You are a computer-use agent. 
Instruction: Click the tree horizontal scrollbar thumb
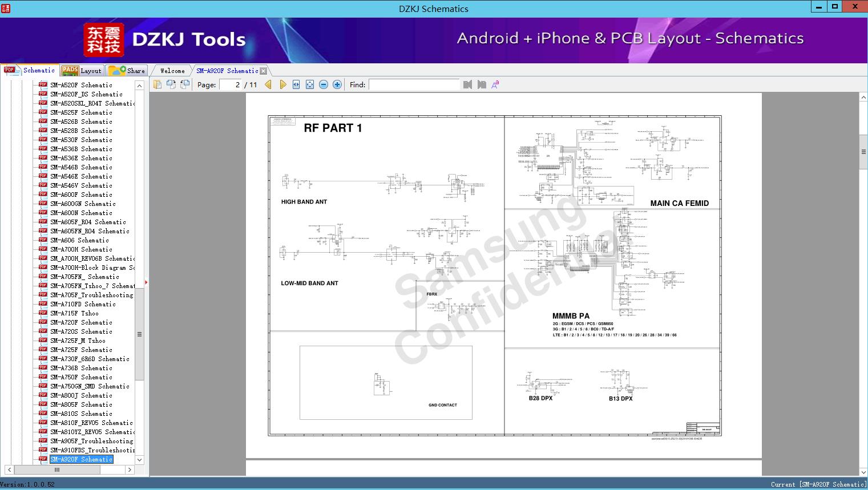pos(56,469)
